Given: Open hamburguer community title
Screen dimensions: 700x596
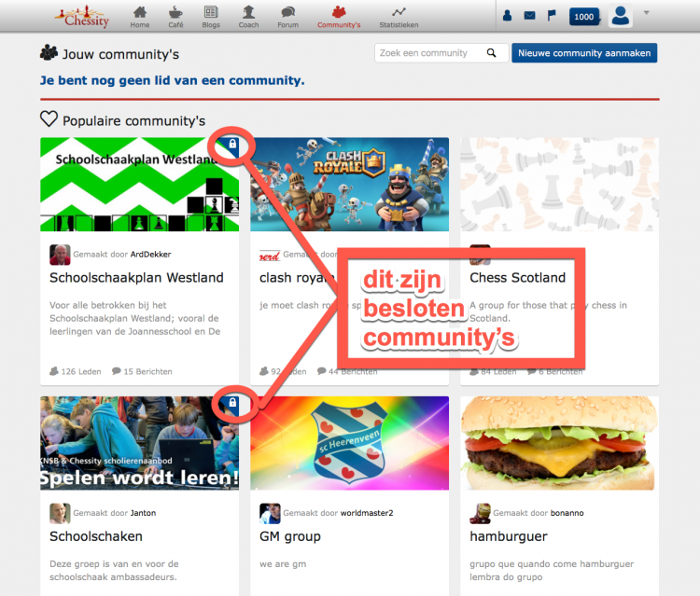Looking at the screenshot, I should click(x=509, y=536).
